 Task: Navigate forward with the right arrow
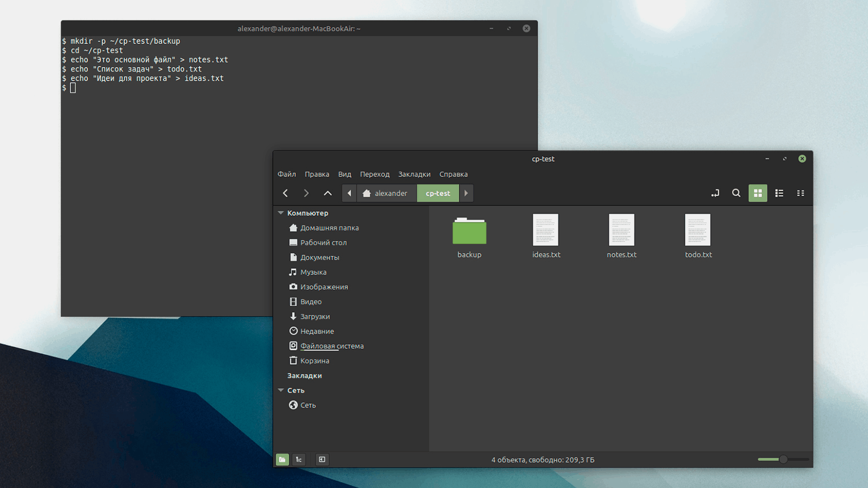tap(306, 193)
